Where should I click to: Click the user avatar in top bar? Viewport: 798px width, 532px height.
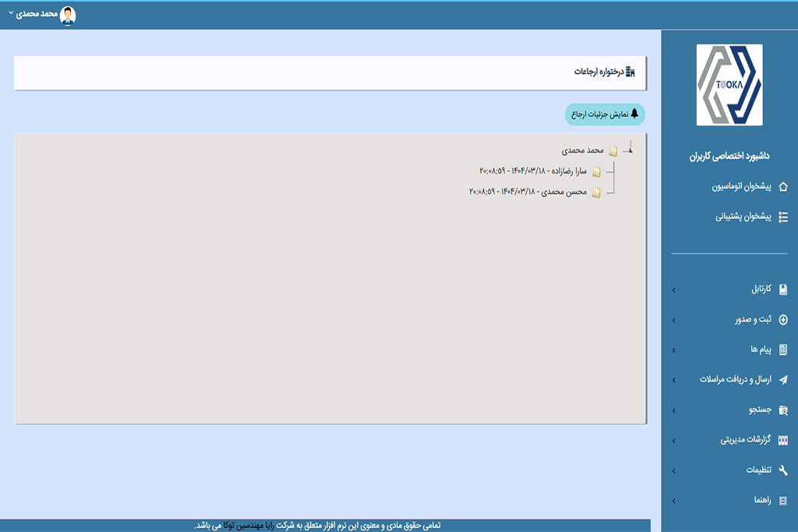point(69,15)
